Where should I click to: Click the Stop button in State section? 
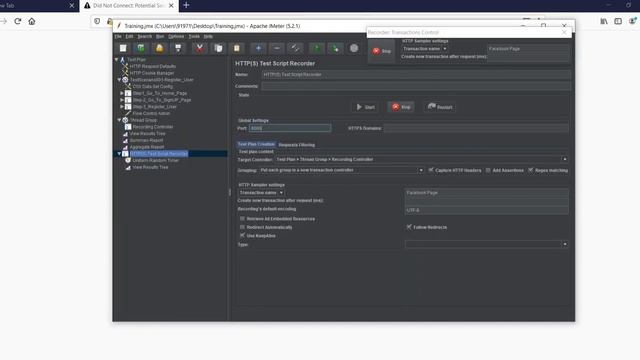tap(401, 107)
